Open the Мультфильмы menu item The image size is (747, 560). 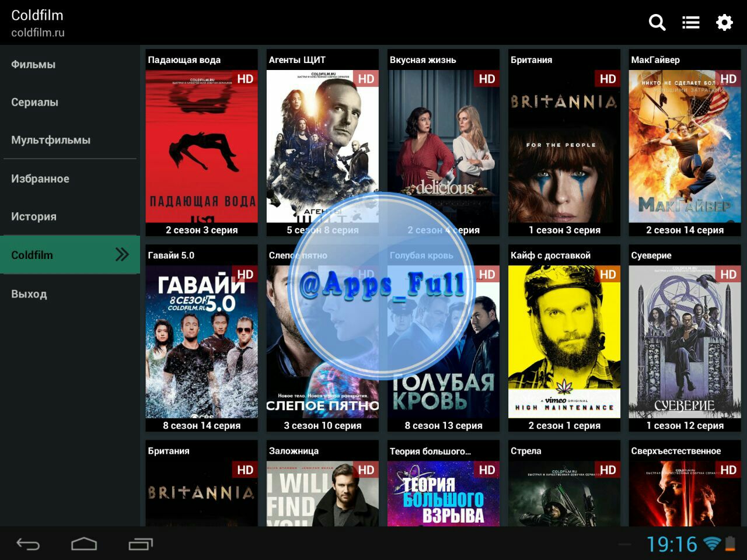[x=70, y=140]
